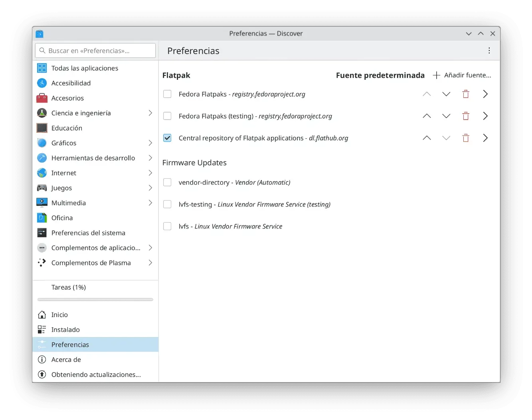Expand the Ciencia e ingeniería subcategories
This screenshot has width=532, height=420.
point(150,113)
